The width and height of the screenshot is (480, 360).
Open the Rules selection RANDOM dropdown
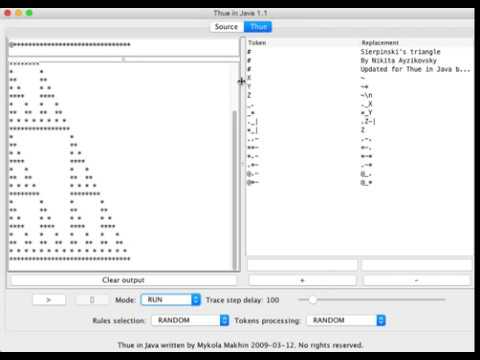[190, 320]
